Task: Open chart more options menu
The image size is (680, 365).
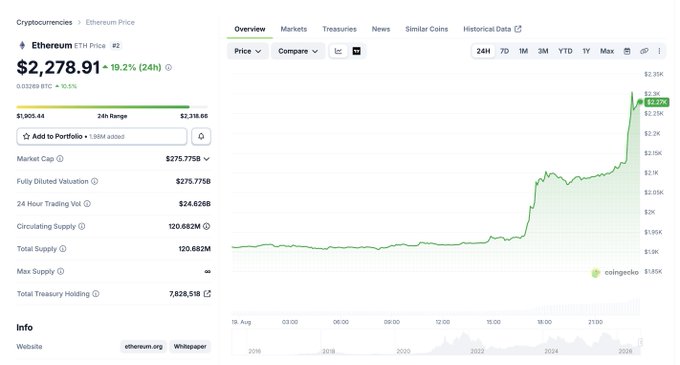Action: (659, 51)
